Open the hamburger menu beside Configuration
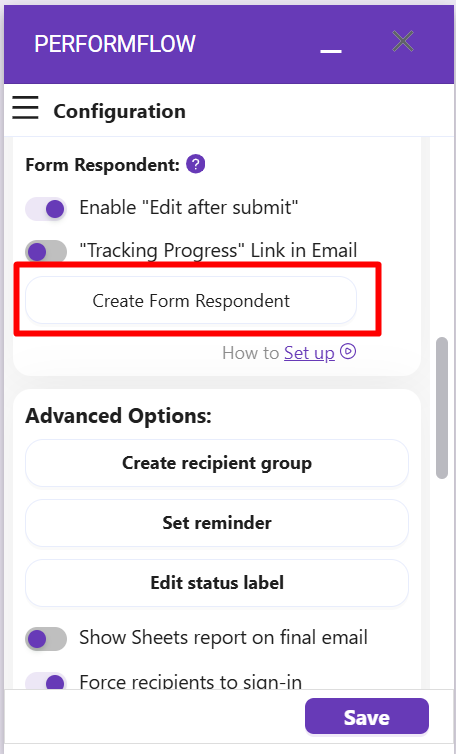 [25, 107]
